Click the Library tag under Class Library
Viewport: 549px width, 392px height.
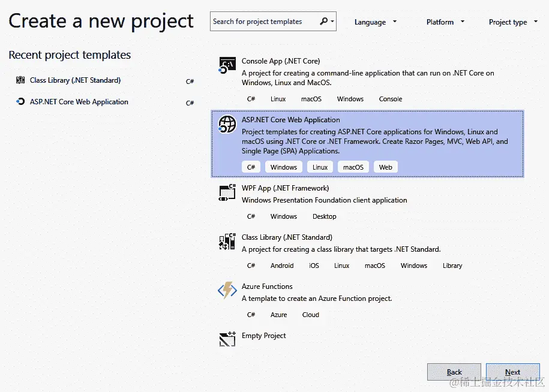coord(452,266)
